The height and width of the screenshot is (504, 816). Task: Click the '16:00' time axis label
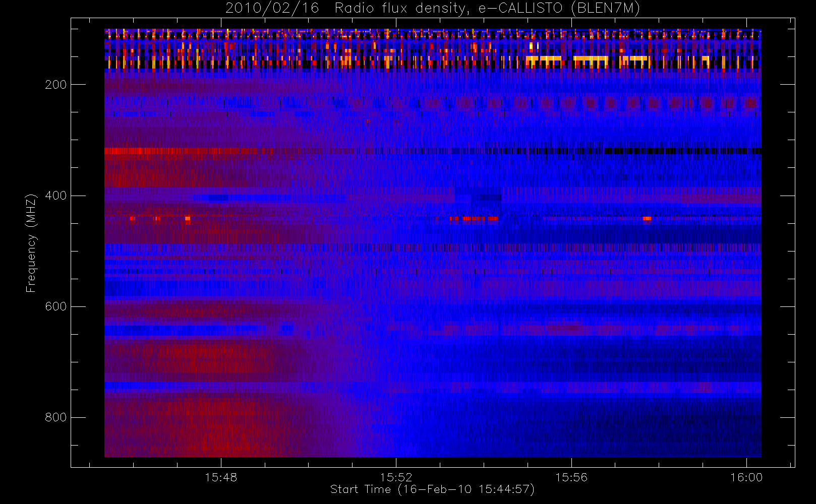[746, 477]
